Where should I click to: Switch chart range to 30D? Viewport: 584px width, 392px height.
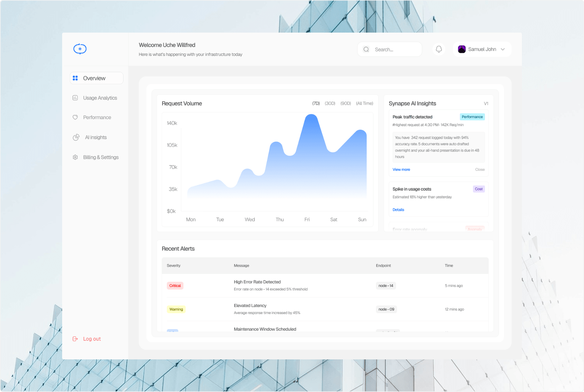[330, 103]
